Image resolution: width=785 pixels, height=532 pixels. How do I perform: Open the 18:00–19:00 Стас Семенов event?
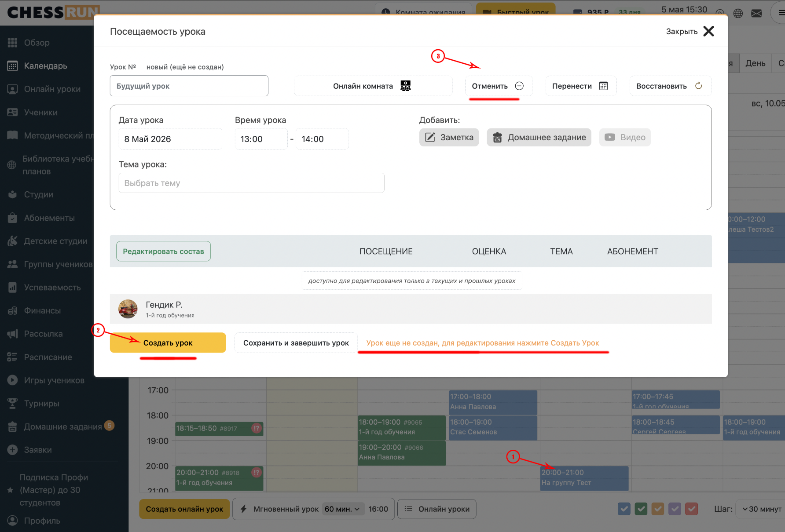coord(493,427)
